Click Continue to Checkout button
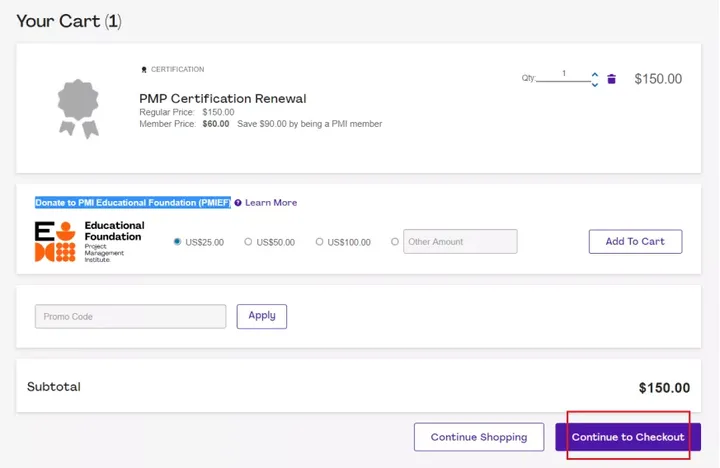The image size is (720, 468). tap(628, 437)
